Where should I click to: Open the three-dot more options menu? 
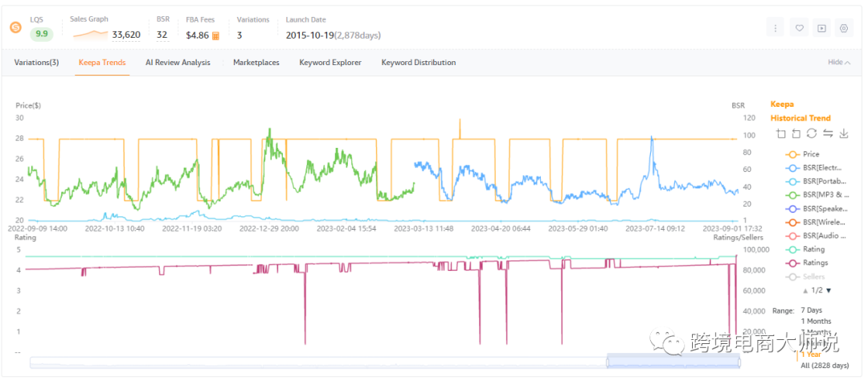776,28
